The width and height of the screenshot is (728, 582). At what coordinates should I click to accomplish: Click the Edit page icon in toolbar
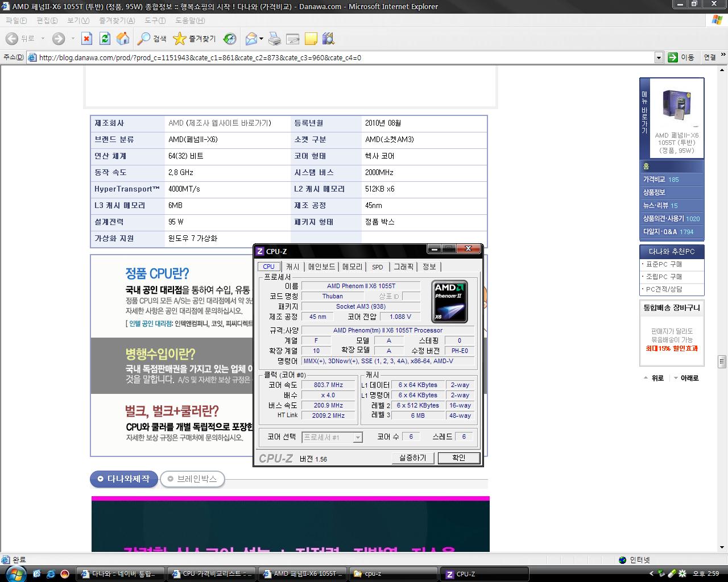292,39
